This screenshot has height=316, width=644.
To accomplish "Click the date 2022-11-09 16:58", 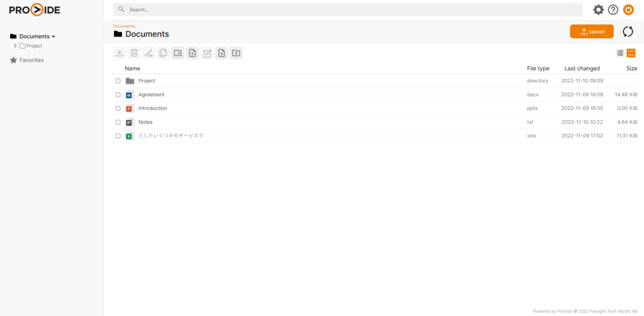I will (582, 95).
